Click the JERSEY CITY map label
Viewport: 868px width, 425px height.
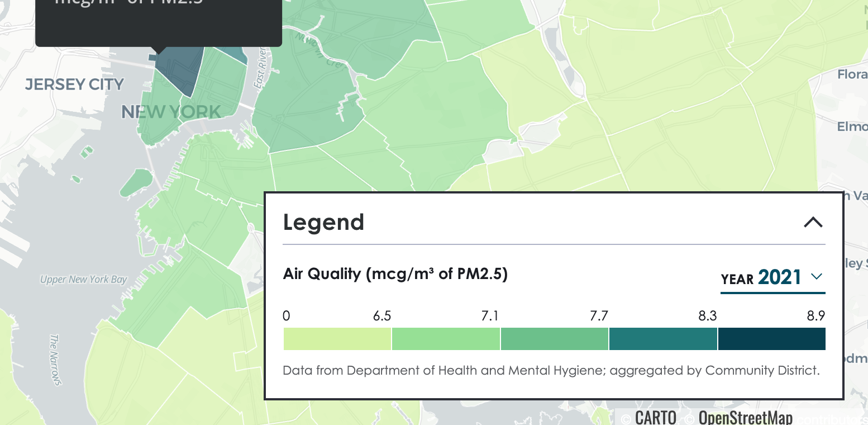[x=74, y=84]
